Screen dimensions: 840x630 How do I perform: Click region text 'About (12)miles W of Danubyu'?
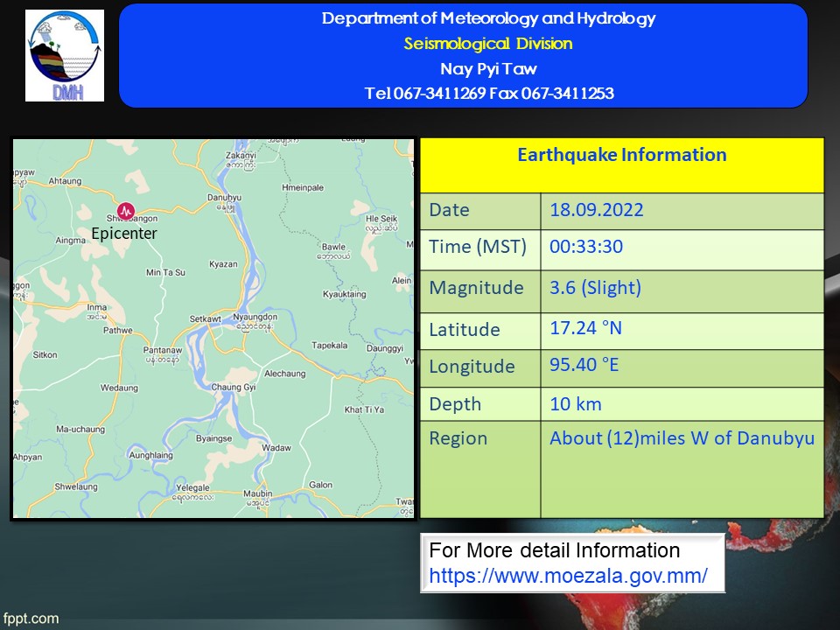click(682, 438)
